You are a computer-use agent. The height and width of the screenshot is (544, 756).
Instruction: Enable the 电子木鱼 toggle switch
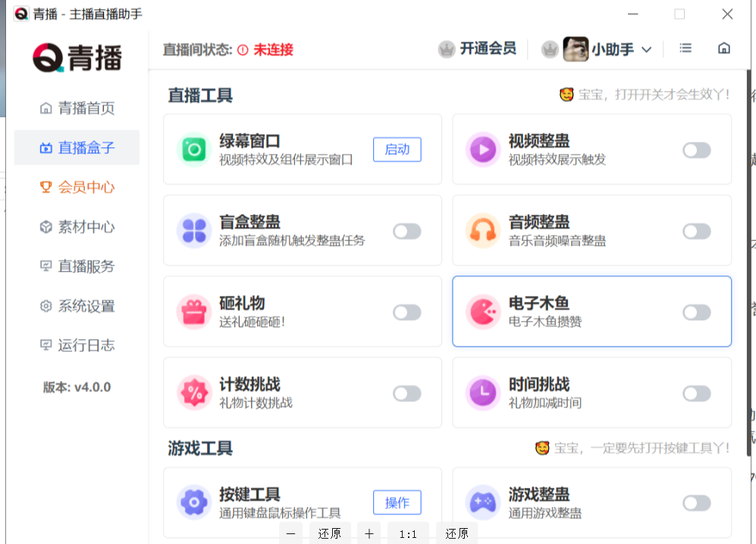pyautogui.click(x=695, y=312)
